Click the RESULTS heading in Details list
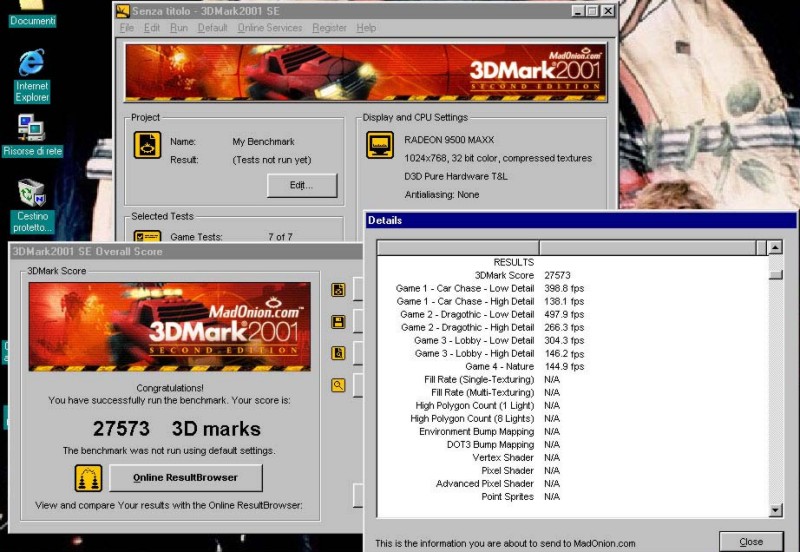This screenshot has width=800, height=552. pyautogui.click(x=513, y=262)
